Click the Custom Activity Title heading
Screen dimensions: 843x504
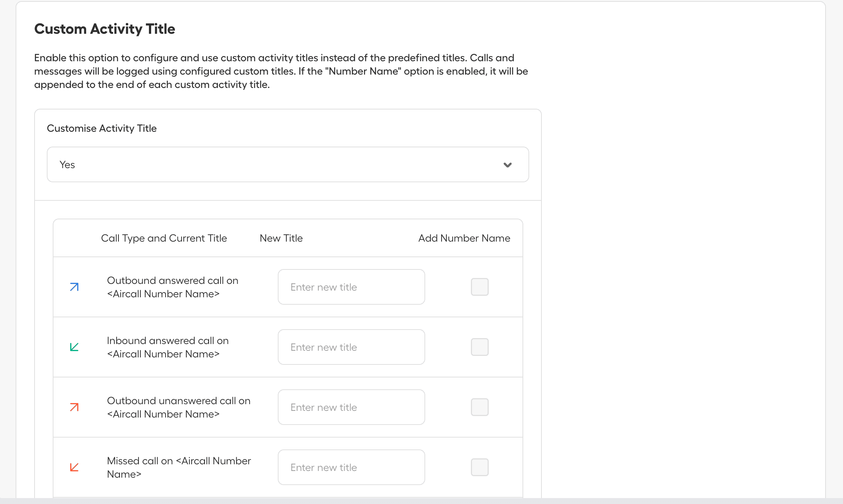coord(105,29)
